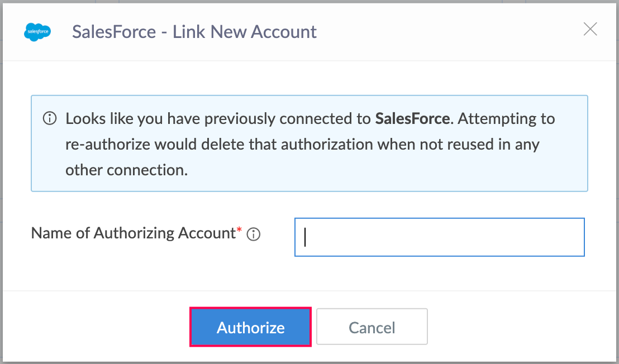Focus the authorizing account name field
This screenshot has width=619, height=364.
(439, 237)
